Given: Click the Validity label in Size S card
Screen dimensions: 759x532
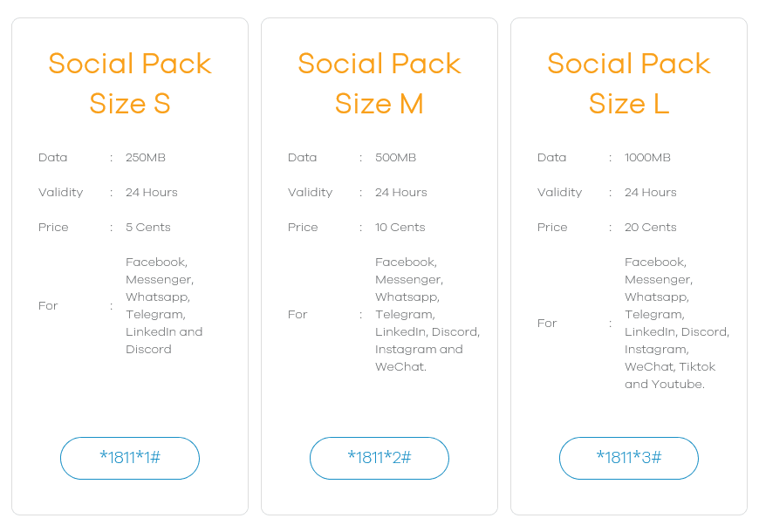Looking at the screenshot, I should [x=61, y=193].
